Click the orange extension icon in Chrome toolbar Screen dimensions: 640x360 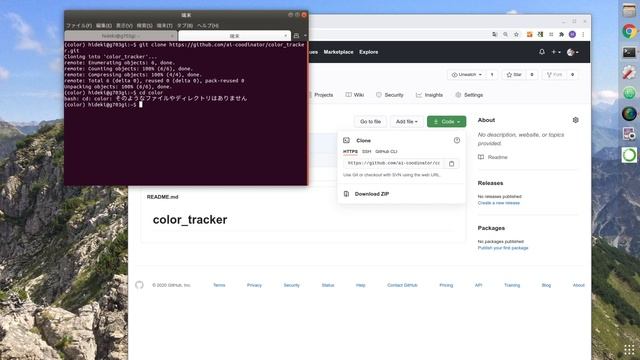[529, 35]
